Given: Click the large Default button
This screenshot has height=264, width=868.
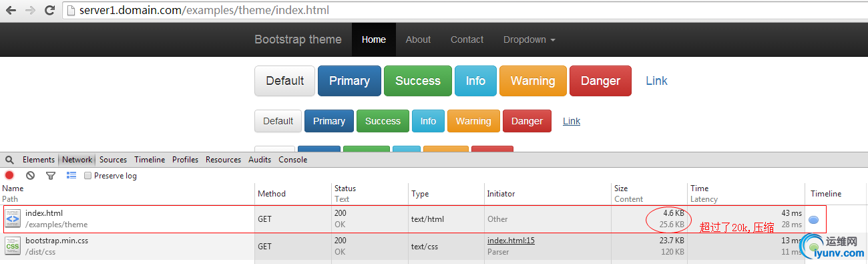Looking at the screenshot, I should coord(285,81).
